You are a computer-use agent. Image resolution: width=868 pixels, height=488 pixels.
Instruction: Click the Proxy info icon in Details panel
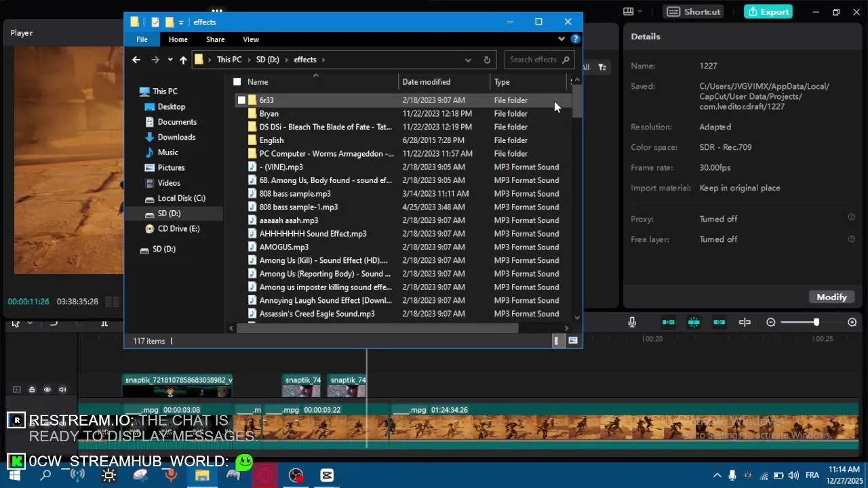tap(852, 218)
